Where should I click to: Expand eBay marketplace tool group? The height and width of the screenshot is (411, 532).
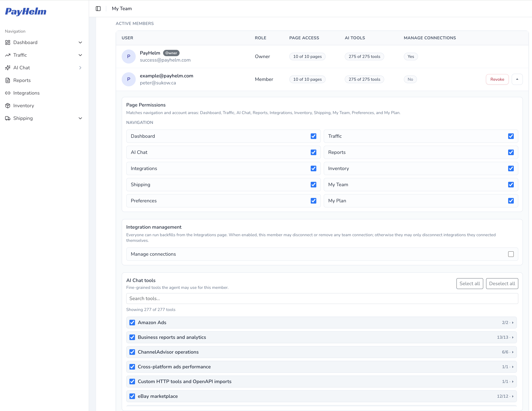pos(513,396)
